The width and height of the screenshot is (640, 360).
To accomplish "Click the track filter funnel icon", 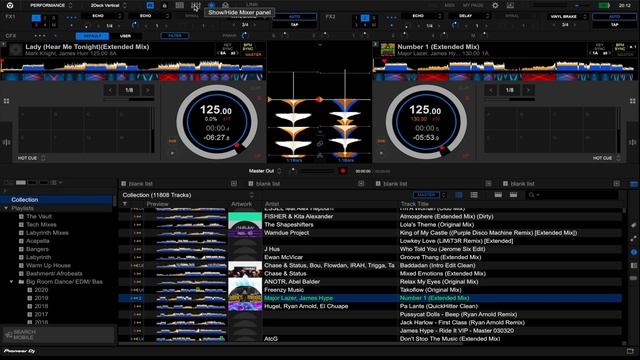I will click(125, 204).
